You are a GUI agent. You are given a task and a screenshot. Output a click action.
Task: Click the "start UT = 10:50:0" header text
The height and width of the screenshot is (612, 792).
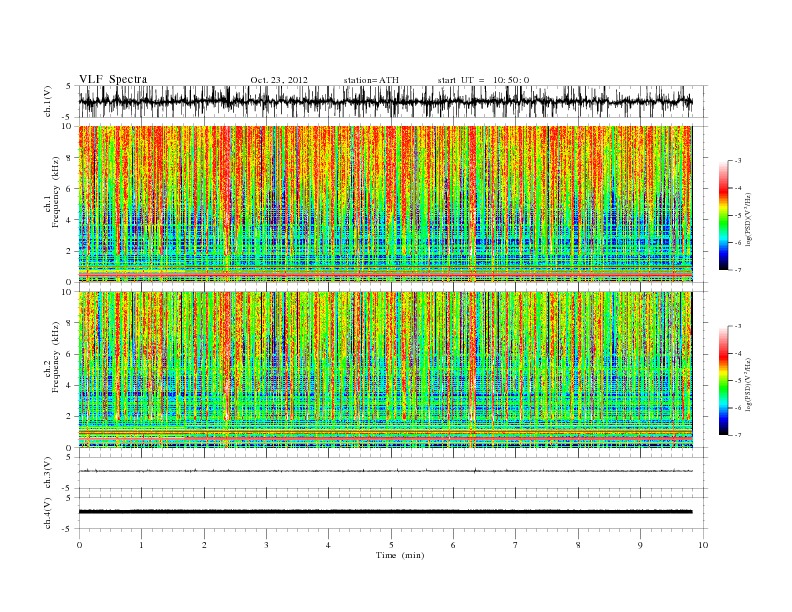[483, 80]
